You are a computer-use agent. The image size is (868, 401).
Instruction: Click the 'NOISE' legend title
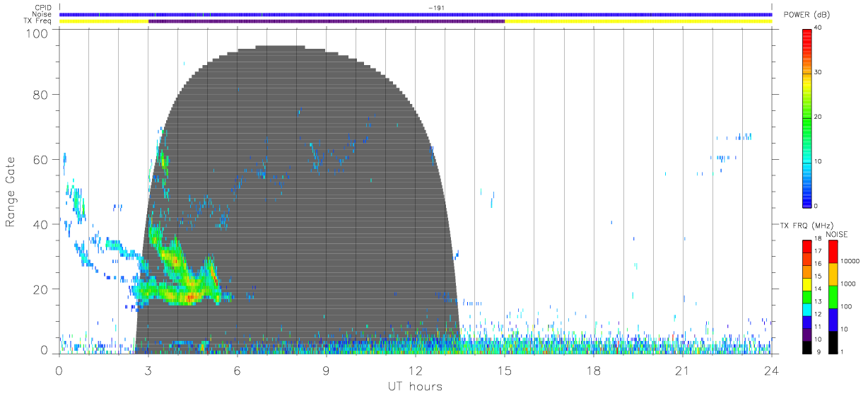837,234
